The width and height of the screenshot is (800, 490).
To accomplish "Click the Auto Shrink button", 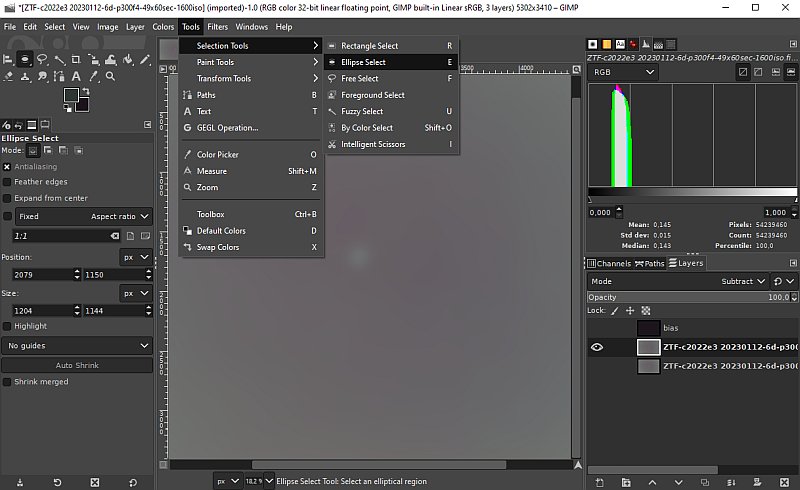I will coord(77,365).
